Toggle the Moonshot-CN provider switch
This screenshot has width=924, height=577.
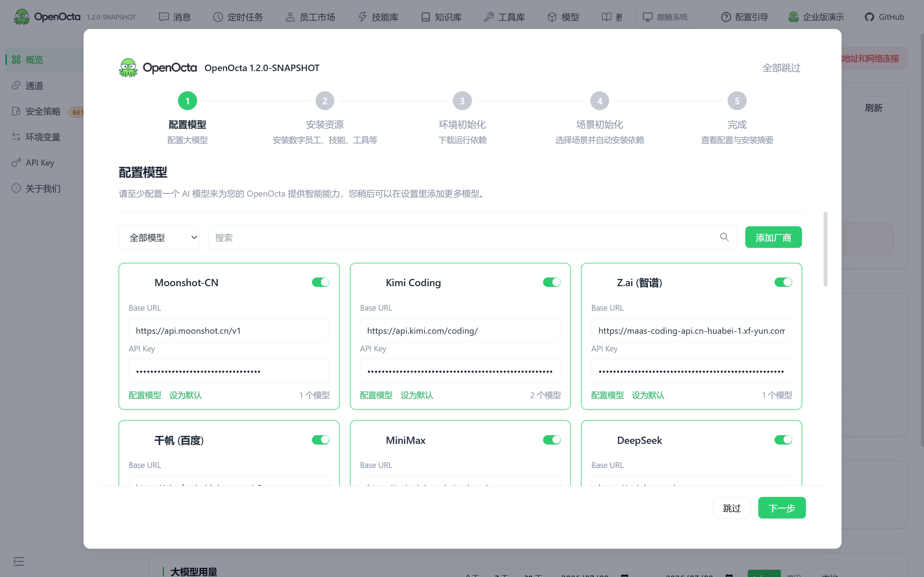tap(320, 282)
